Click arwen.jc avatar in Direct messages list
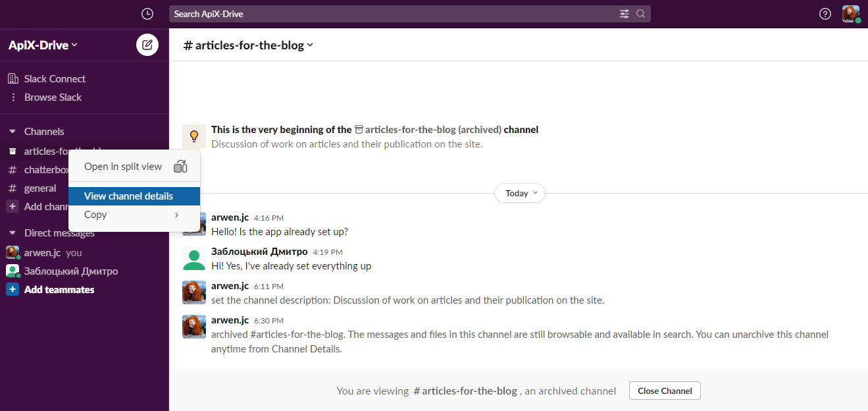The width and height of the screenshot is (868, 411). click(13, 252)
